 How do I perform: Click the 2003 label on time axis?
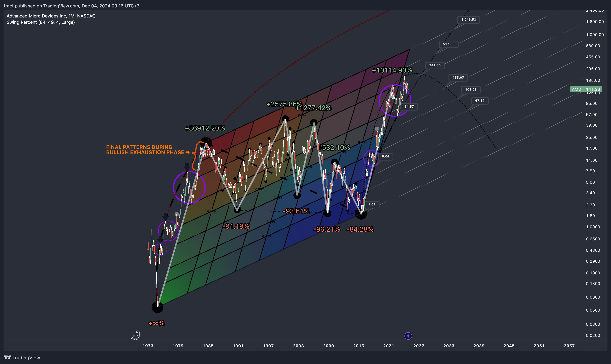[298, 346]
